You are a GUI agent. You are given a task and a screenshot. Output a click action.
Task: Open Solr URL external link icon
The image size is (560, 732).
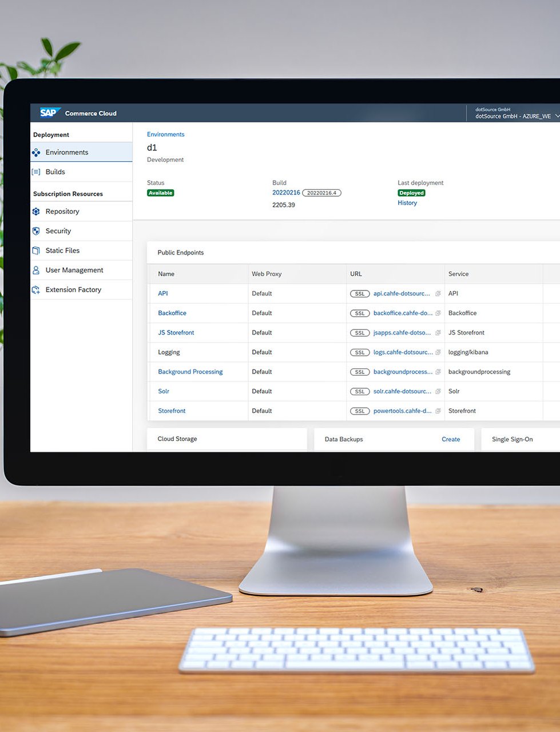tap(438, 392)
